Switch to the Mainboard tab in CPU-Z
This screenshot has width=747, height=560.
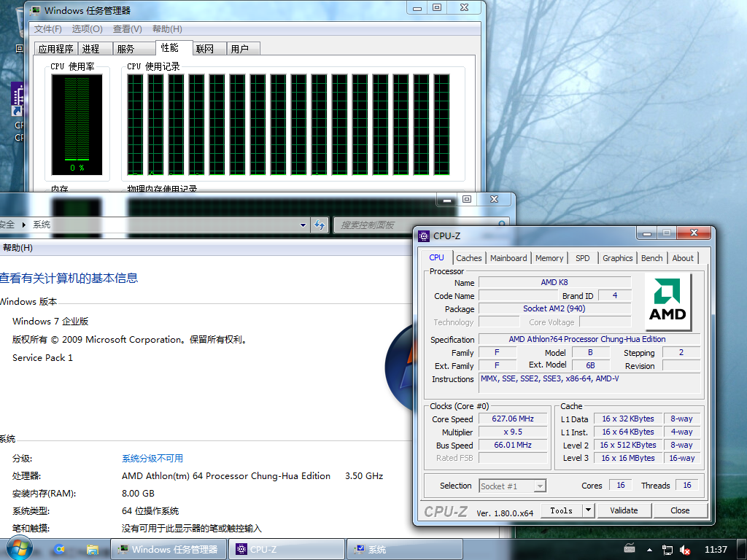pyautogui.click(x=508, y=257)
